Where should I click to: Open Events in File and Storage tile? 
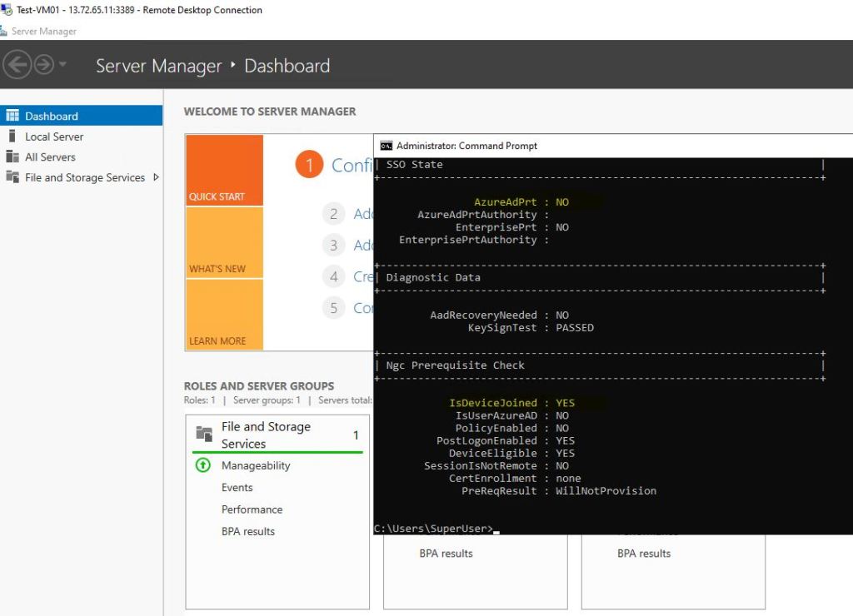pos(237,488)
